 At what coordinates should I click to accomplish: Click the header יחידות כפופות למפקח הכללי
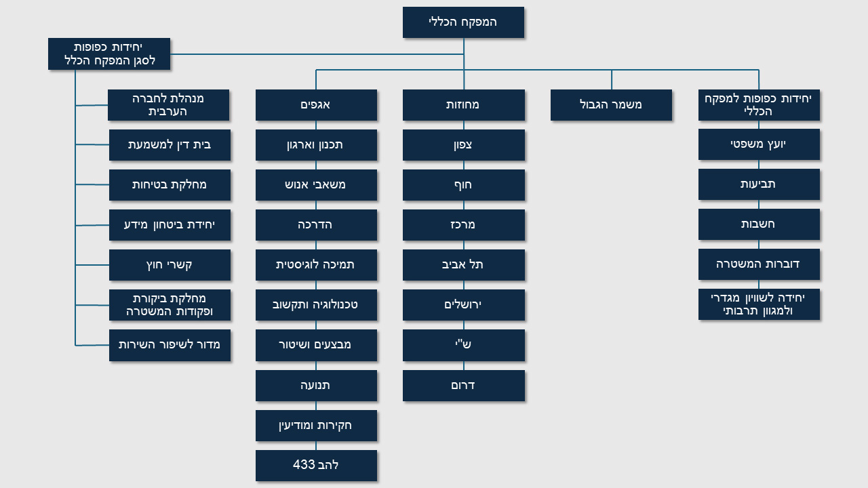coord(759,105)
